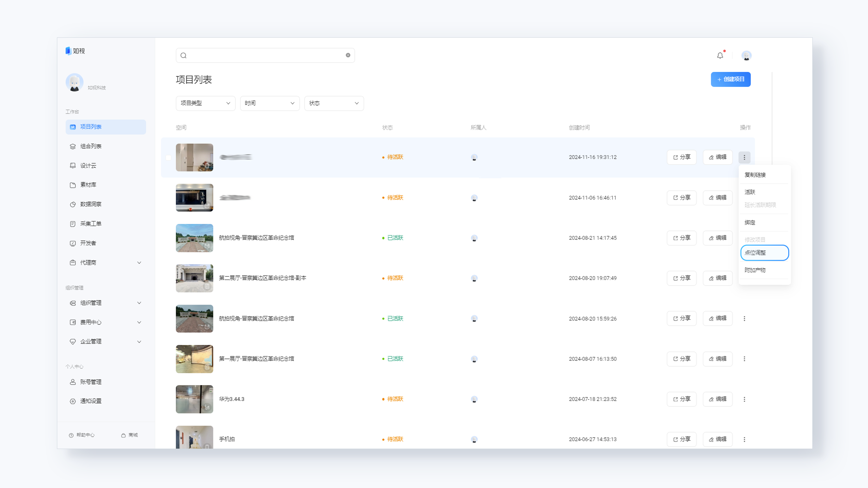Open thumbnail of 华为3.44.3 project
The image size is (868, 488).
[194, 400]
